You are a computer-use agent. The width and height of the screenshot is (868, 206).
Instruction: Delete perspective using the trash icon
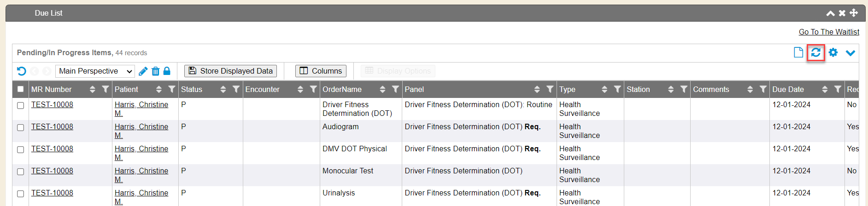coord(155,71)
